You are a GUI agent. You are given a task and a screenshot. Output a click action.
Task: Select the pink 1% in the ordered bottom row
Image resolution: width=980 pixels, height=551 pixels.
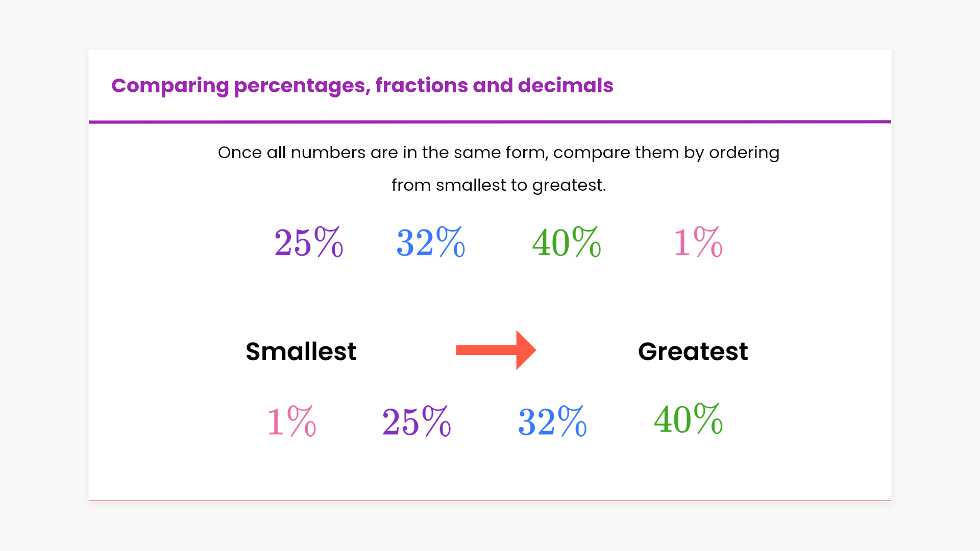(291, 421)
